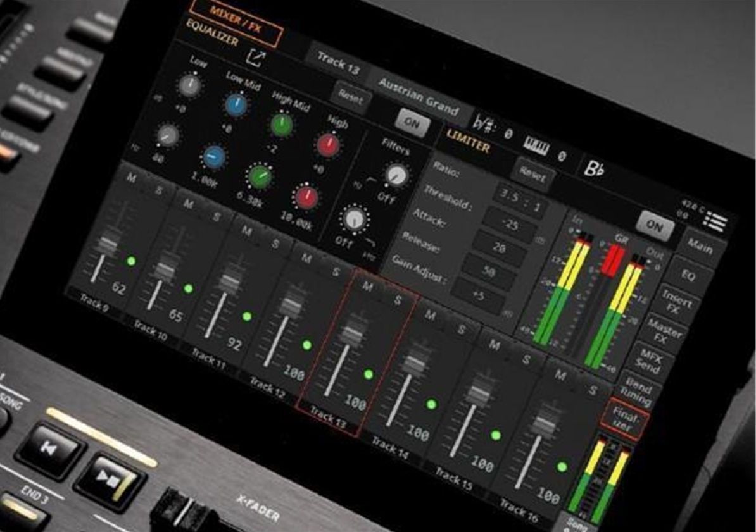
Task: Click the expand icon beside Equalizer
Action: coord(256,58)
